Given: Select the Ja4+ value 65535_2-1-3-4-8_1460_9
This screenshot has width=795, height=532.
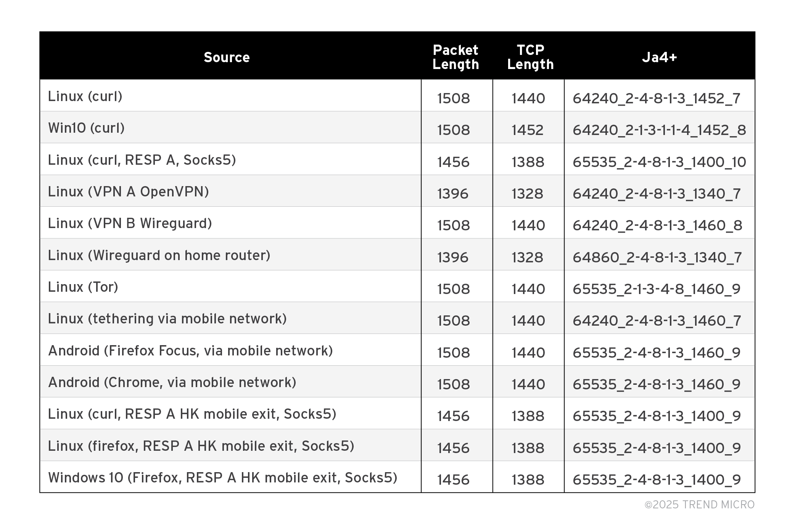Looking at the screenshot, I should (656, 289).
